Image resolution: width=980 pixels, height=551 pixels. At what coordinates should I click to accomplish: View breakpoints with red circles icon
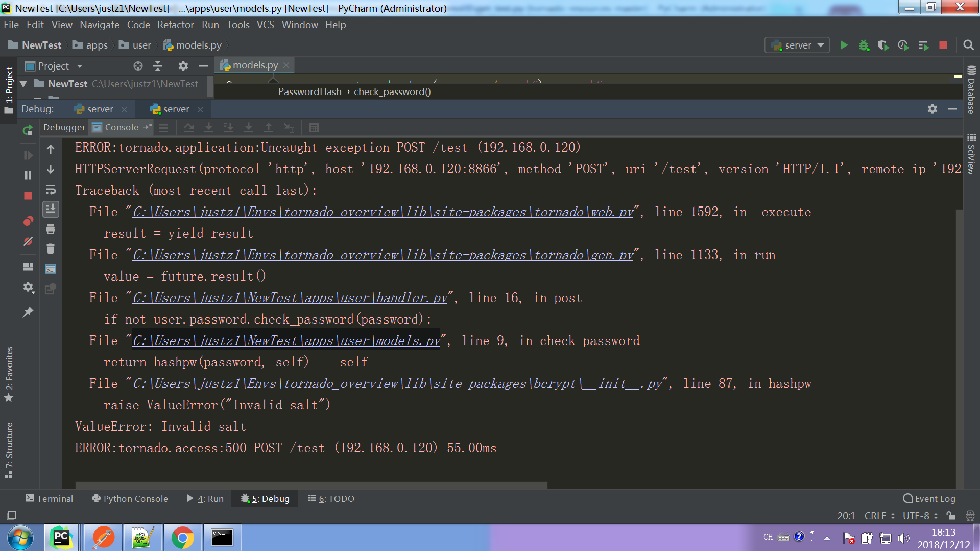(x=28, y=221)
